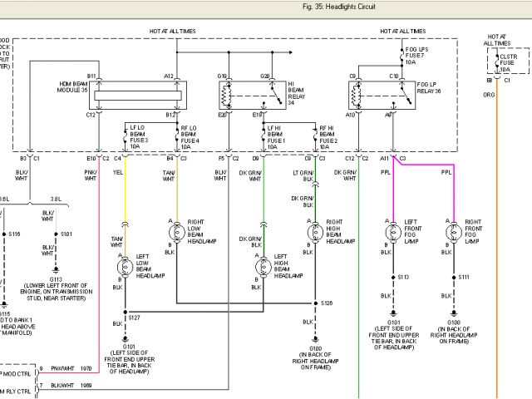Image resolution: width=532 pixels, height=399 pixels.
Task: Click the right front fog lamp symbol
Action: click(453, 231)
